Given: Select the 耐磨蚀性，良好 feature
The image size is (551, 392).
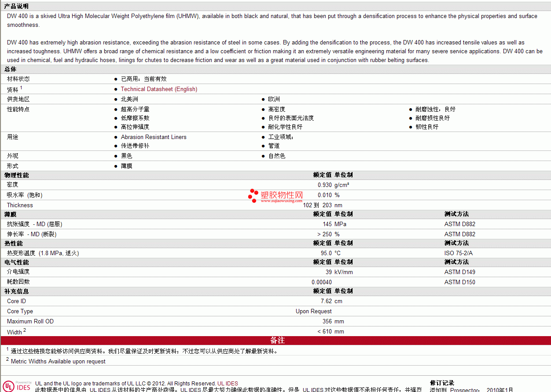Looking at the screenshot, I should click(x=436, y=109).
